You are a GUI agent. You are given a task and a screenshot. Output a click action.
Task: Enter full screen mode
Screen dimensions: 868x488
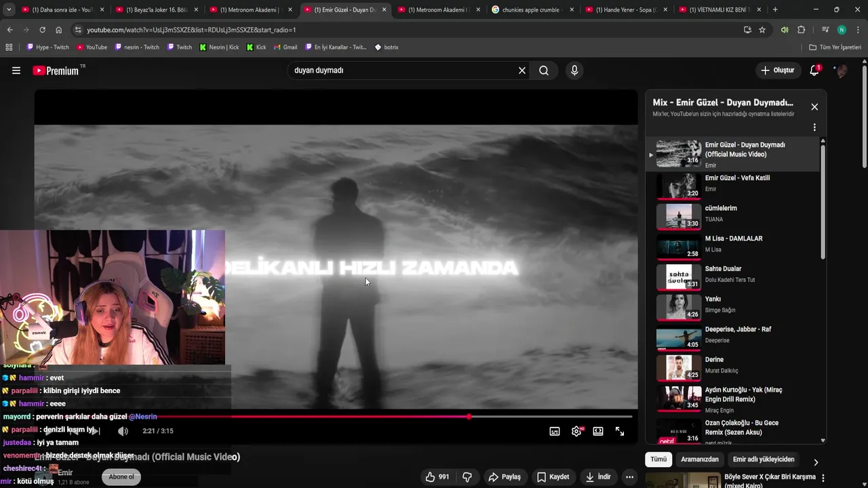620,431
